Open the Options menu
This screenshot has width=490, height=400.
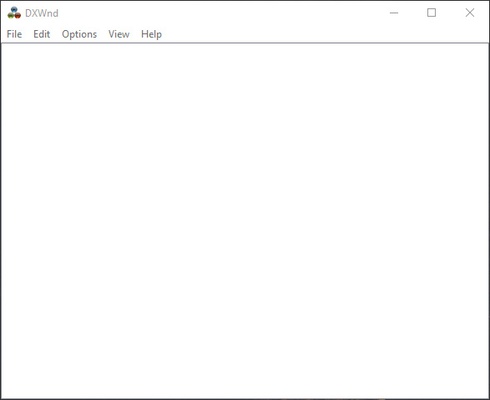coord(79,34)
